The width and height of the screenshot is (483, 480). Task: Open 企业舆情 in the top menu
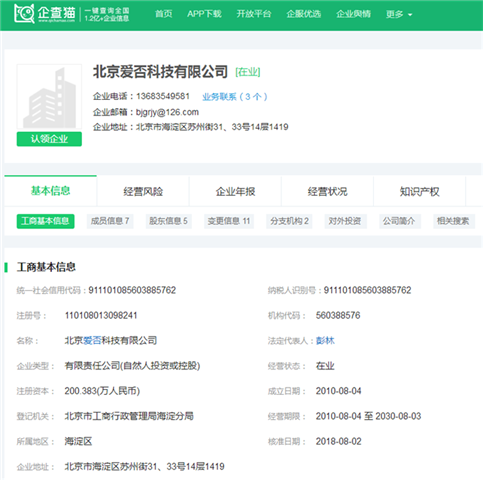(x=353, y=14)
